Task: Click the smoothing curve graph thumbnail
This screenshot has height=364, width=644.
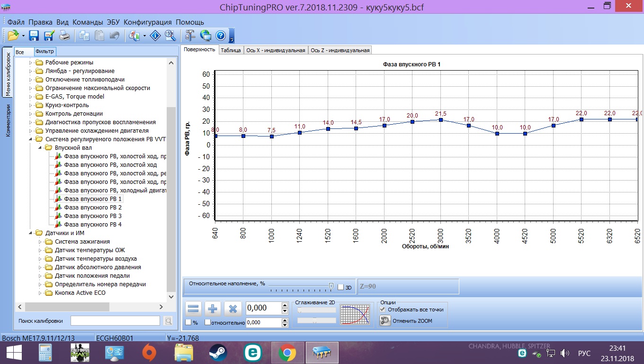Action: click(x=355, y=315)
